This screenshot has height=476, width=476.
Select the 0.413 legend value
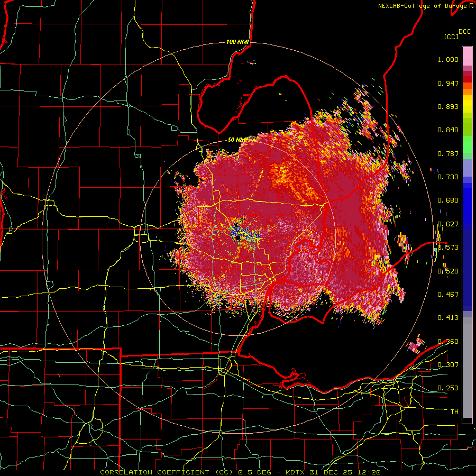pyautogui.click(x=448, y=318)
